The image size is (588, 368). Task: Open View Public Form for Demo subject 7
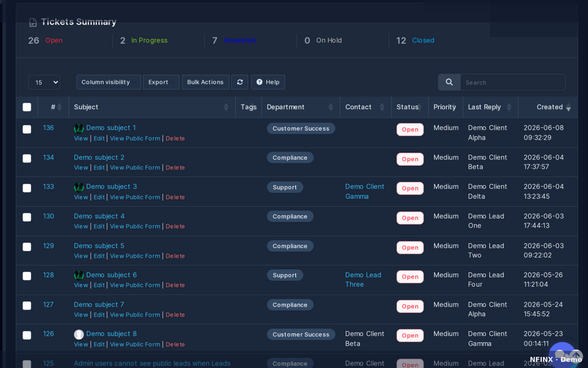(135, 315)
